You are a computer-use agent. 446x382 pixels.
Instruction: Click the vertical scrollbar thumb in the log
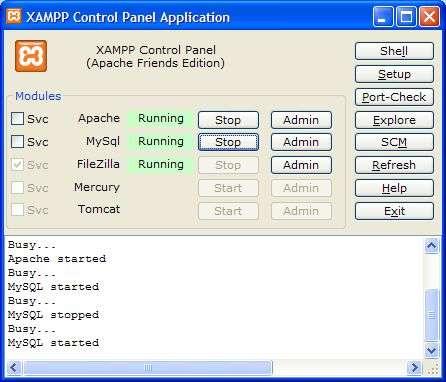coord(432,315)
